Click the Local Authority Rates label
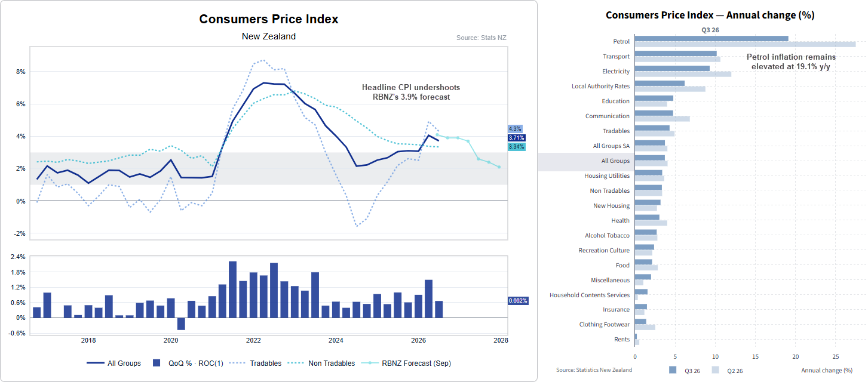 (x=601, y=87)
